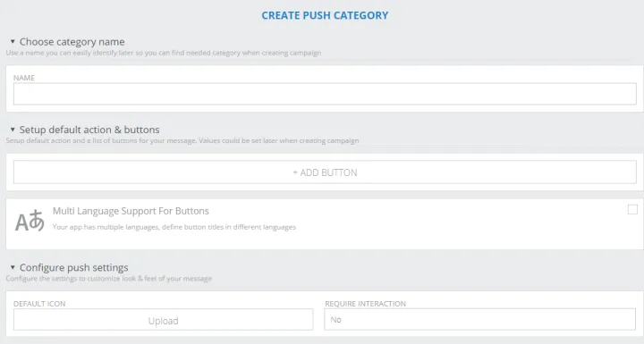644x344 pixels.
Task: Click the Multi Language Support For Buttons title
Action: tap(131, 211)
